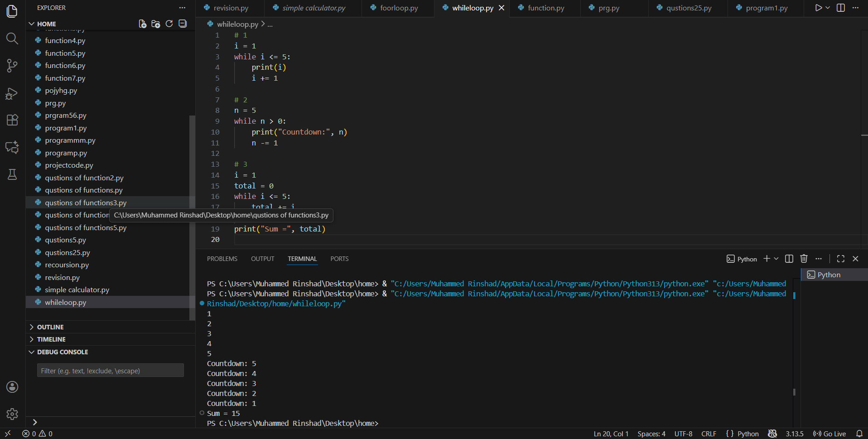This screenshot has width=868, height=439.
Task: Toggle maximize on the terminal panel
Action: point(840,259)
